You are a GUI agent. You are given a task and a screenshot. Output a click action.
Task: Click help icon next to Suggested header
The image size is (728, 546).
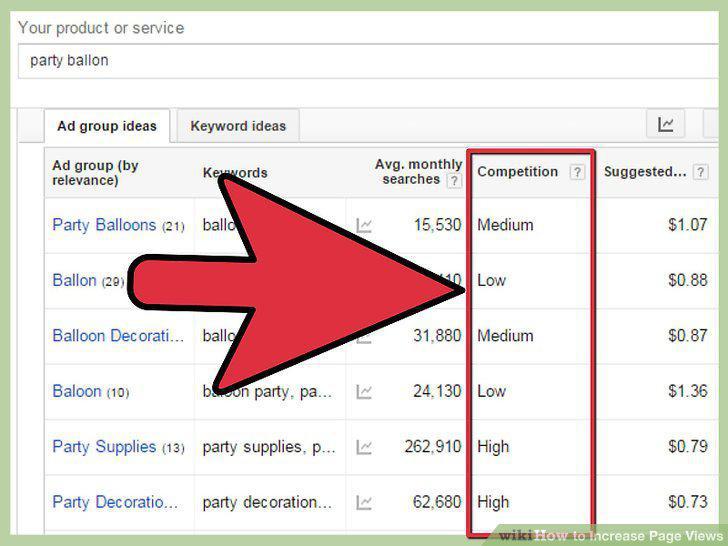pyautogui.click(x=700, y=172)
